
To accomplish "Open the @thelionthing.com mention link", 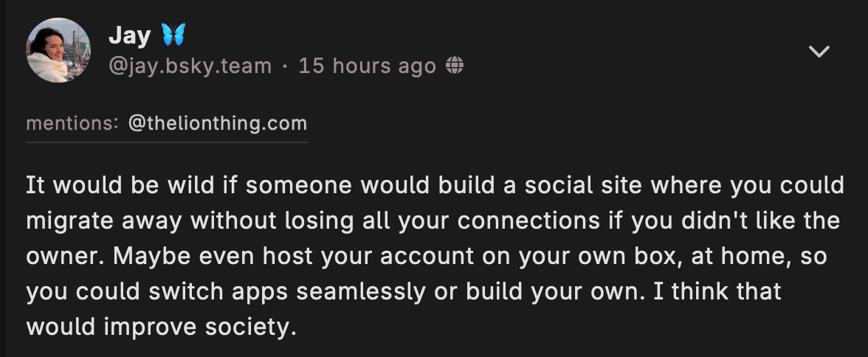I will pos(217,123).
